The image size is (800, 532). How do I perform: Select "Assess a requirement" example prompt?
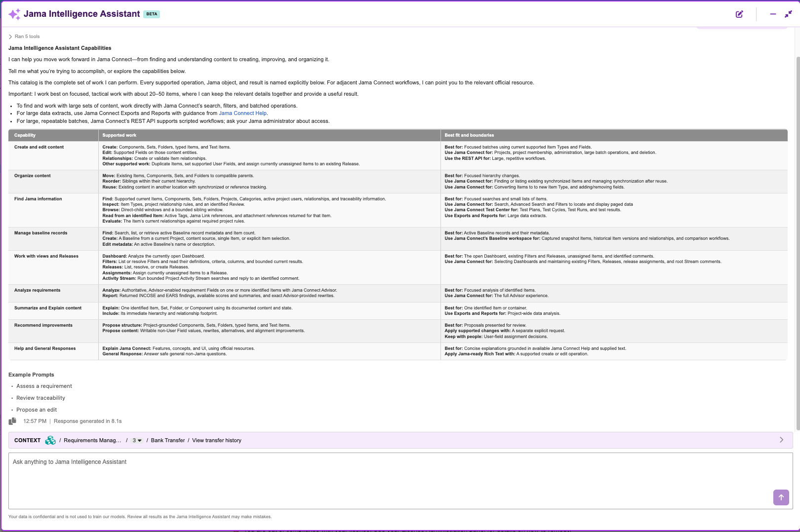[44, 386]
